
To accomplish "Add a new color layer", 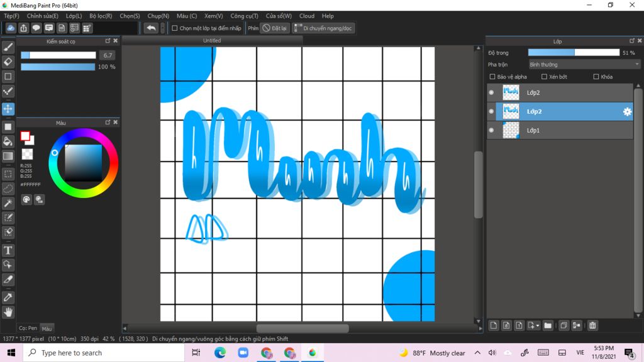I will (494, 326).
